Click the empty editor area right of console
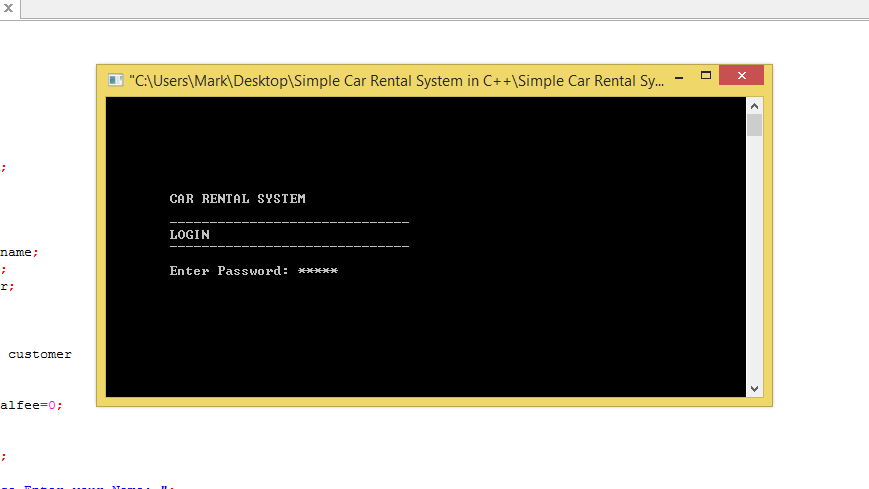869x489 pixels. click(x=820, y=250)
